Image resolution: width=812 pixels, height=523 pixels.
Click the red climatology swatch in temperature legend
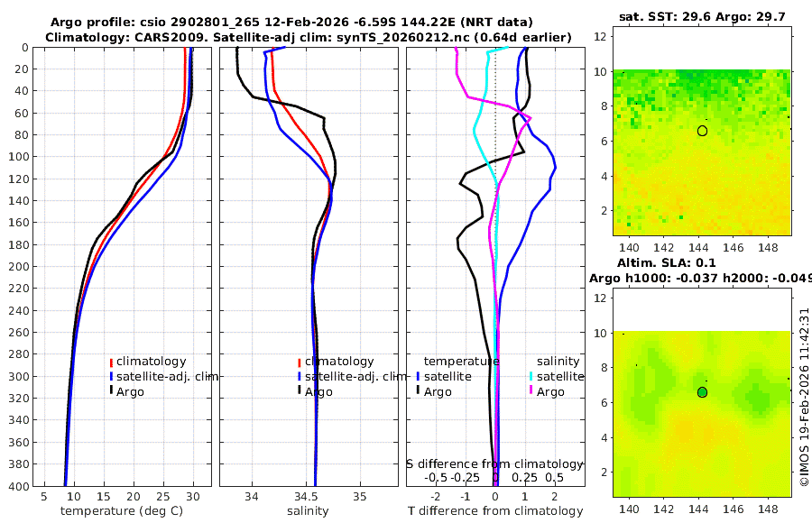pyautogui.click(x=111, y=362)
